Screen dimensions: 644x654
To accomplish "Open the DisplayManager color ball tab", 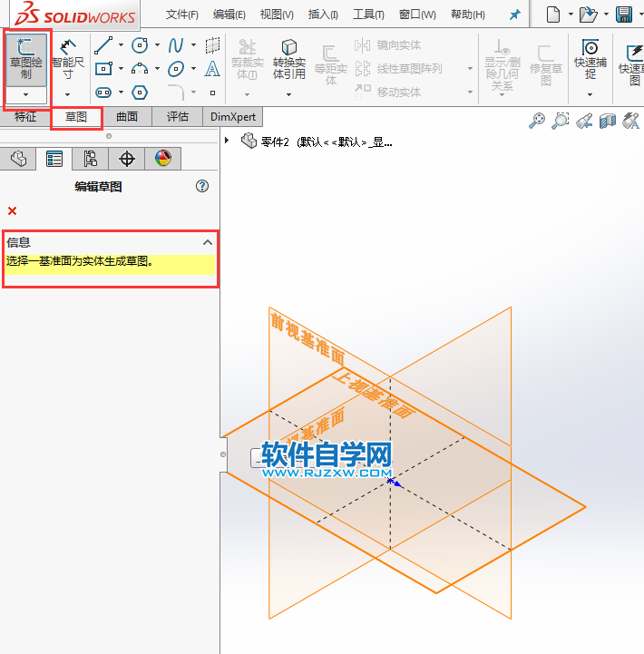I will (x=163, y=159).
